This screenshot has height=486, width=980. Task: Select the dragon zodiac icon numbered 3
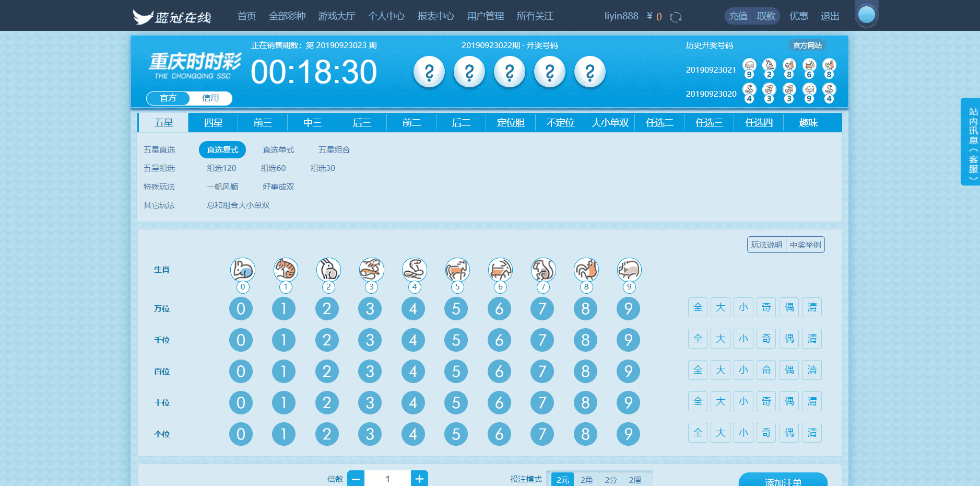click(371, 270)
